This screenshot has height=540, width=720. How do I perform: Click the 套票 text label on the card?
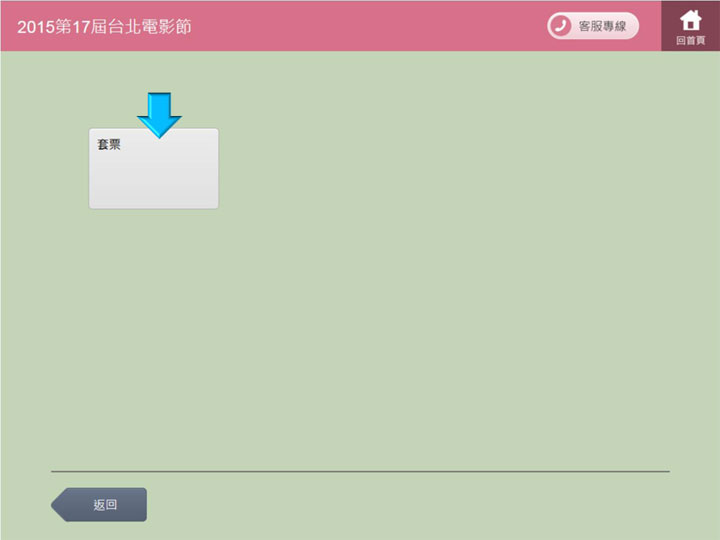coord(109,144)
